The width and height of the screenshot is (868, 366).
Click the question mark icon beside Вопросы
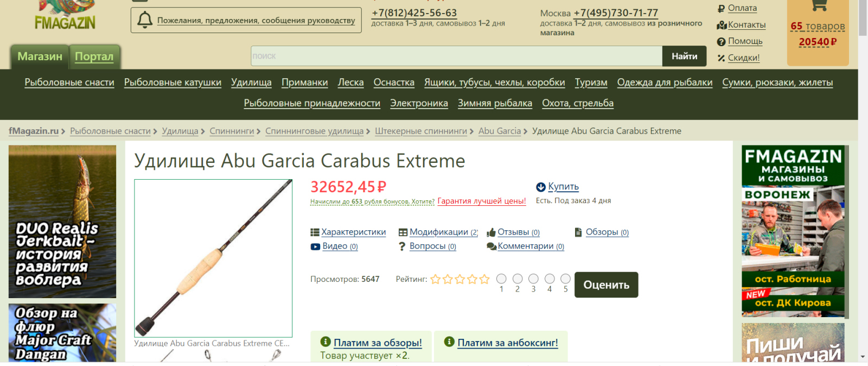402,247
